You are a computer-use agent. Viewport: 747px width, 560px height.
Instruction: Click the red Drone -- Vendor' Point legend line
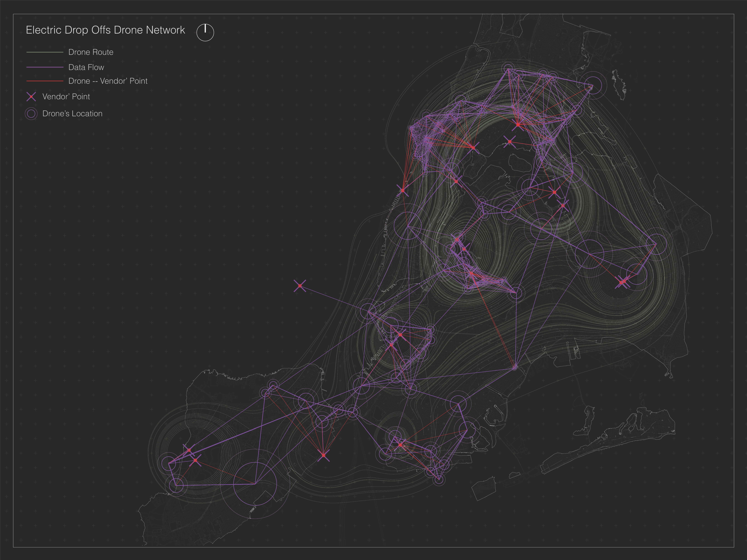pos(45,81)
